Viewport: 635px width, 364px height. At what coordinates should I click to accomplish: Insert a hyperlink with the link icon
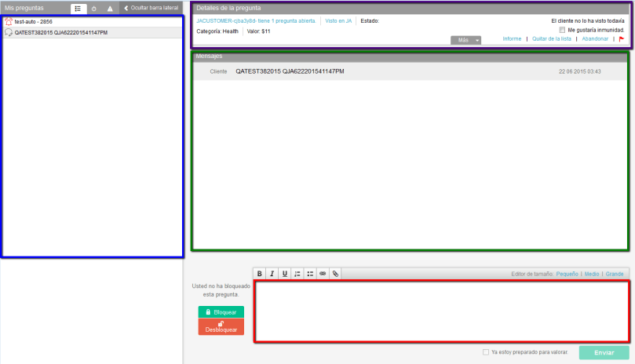[x=323, y=274]
